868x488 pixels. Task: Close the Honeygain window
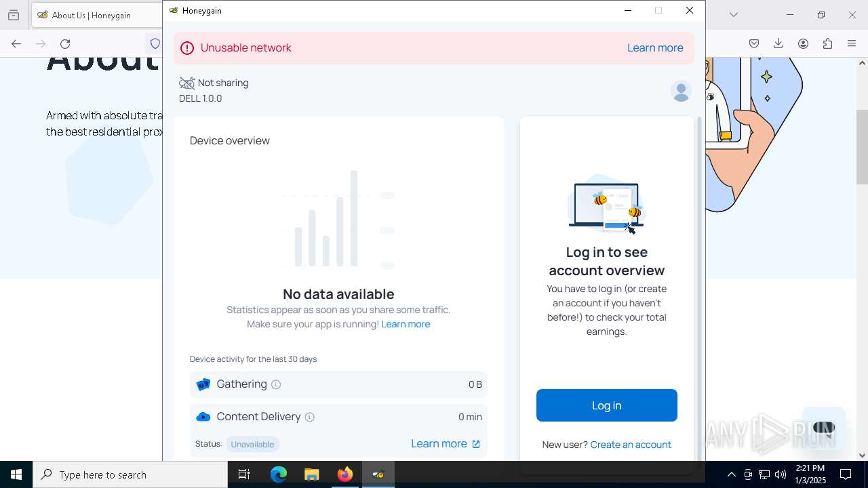coord(690,10)
